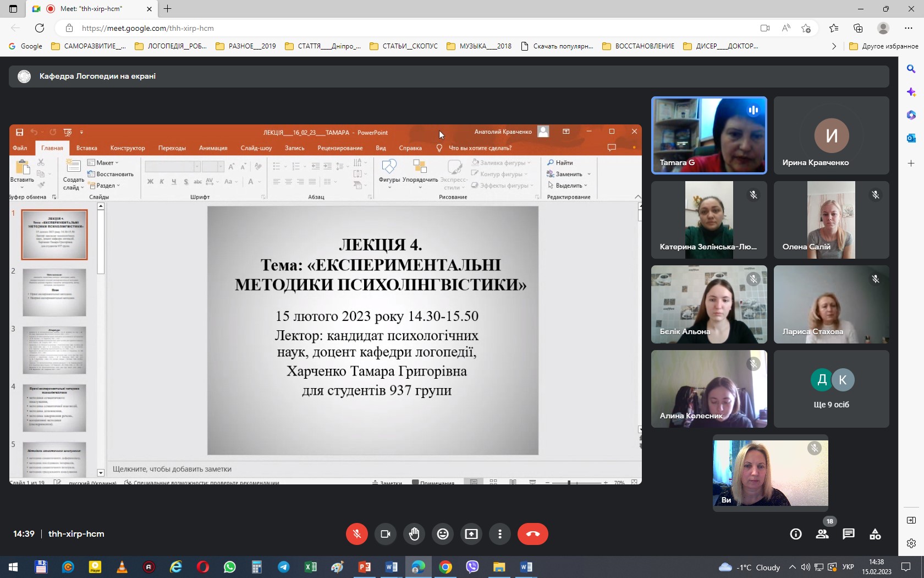The width and height of the screenshot is (924, 578).
Task: Select the Tamara G video tile
Action: pyautogui.click(x=709, y=135)
